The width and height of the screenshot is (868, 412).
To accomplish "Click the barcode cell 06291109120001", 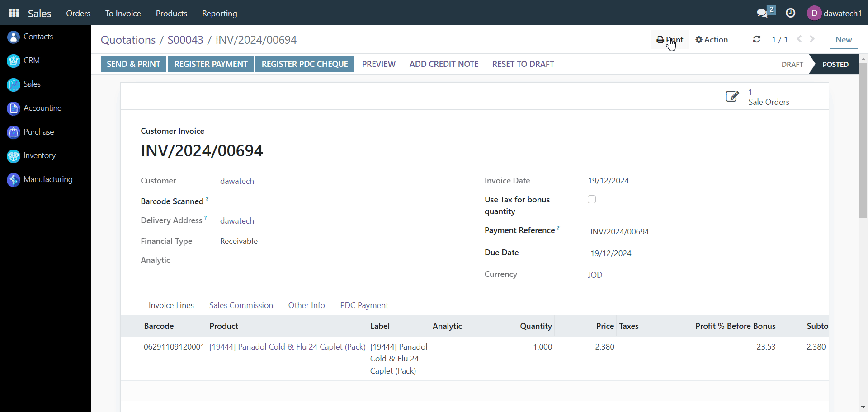I will coord(174,347).
